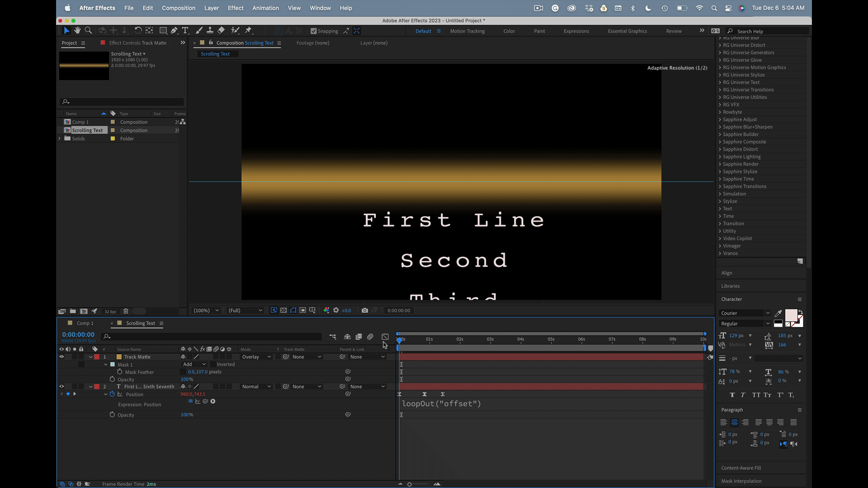Image resolution: width=868 pixels, height=488 pixels.
Task: Switch to Motion Tracking workspace
Action: point(467,31)
